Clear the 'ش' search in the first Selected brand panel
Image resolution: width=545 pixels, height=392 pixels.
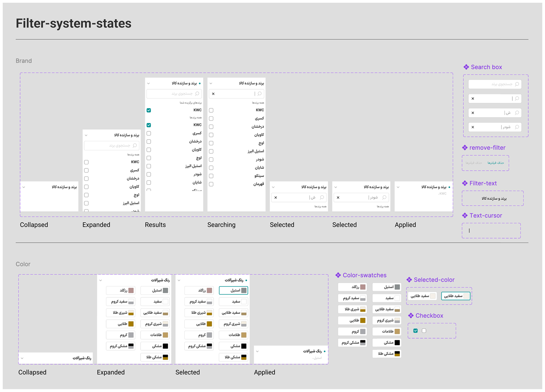pos(276,197)
